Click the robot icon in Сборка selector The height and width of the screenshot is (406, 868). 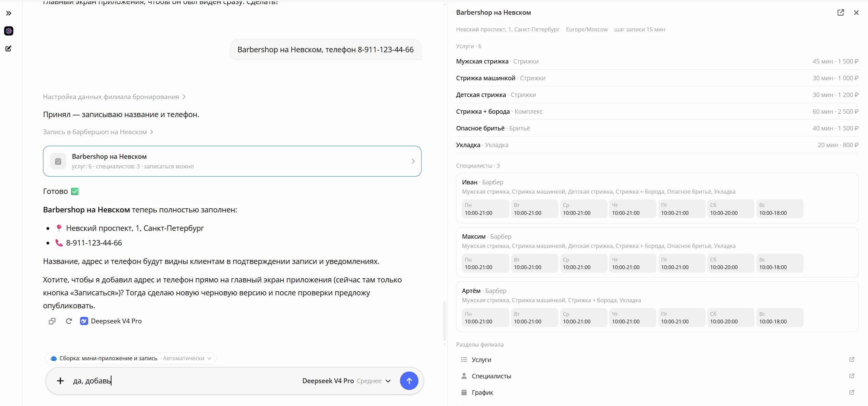[54, 359]
